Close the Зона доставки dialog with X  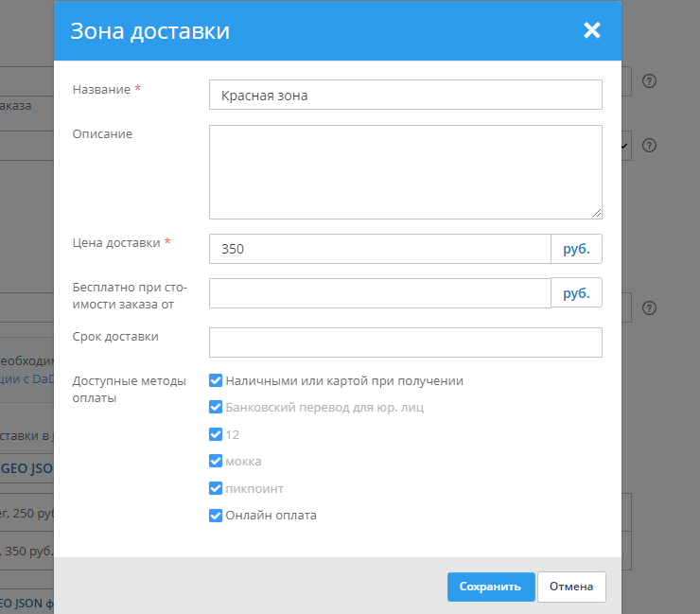click(592, 30)
